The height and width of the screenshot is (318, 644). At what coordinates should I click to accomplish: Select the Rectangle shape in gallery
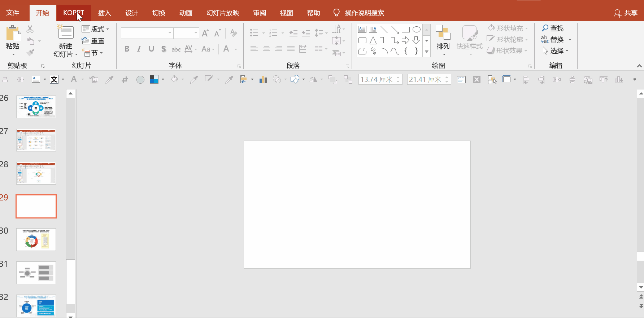pyautogui.click(x=406, y=30)
